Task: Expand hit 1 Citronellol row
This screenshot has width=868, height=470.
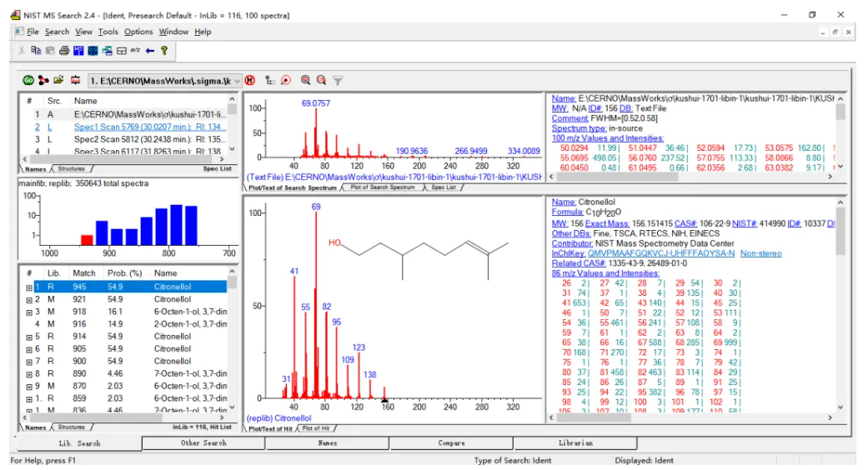Action: pos(29,287)
